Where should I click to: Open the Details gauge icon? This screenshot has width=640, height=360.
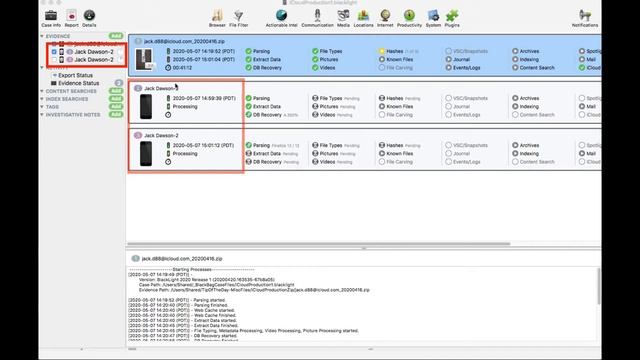tap(89, 16)
